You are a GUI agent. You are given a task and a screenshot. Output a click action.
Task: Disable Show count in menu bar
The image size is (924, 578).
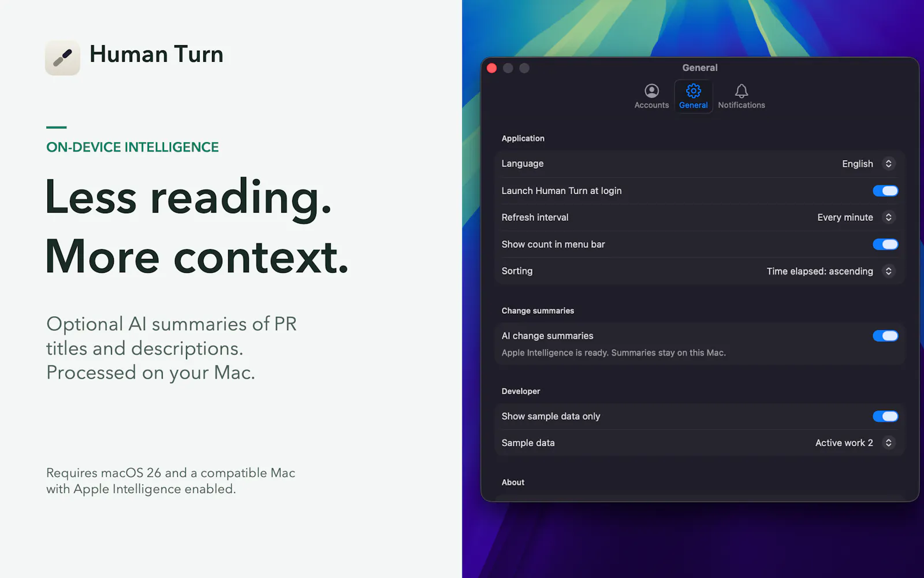[885, 244]
